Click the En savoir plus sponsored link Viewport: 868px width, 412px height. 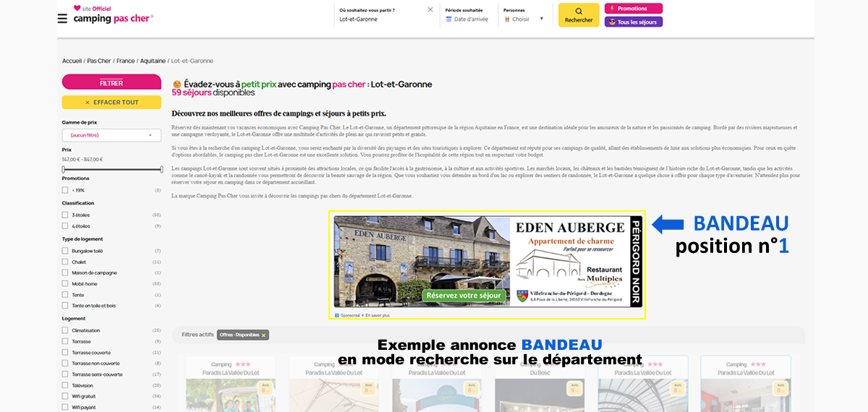click(377, 315)
